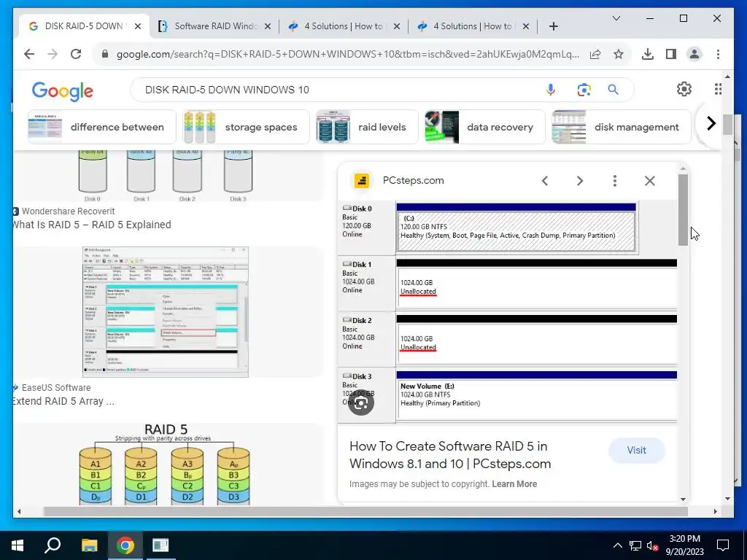Click the page vertical scrollbar thumb
Screen dimensions: 747x560
point(727,124)
